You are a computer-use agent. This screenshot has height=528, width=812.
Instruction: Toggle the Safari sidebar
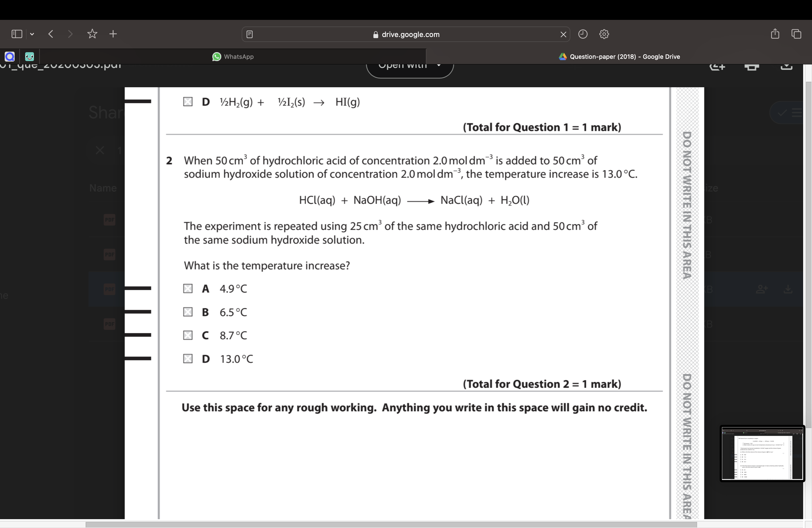coord(17,34)
